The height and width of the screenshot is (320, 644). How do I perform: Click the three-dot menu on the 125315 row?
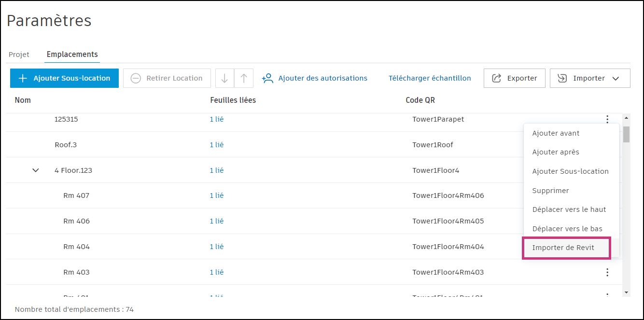(x=607, y=119)
